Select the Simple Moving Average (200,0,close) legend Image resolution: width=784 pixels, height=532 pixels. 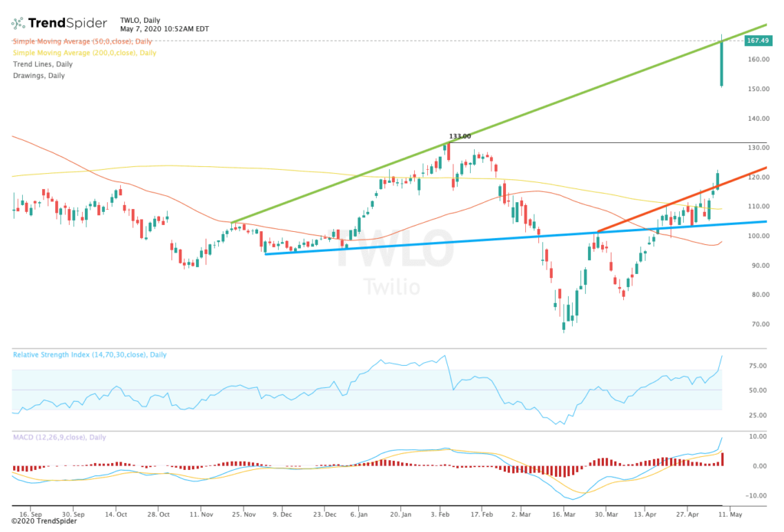pyautogui.click(x=84, y=53)
